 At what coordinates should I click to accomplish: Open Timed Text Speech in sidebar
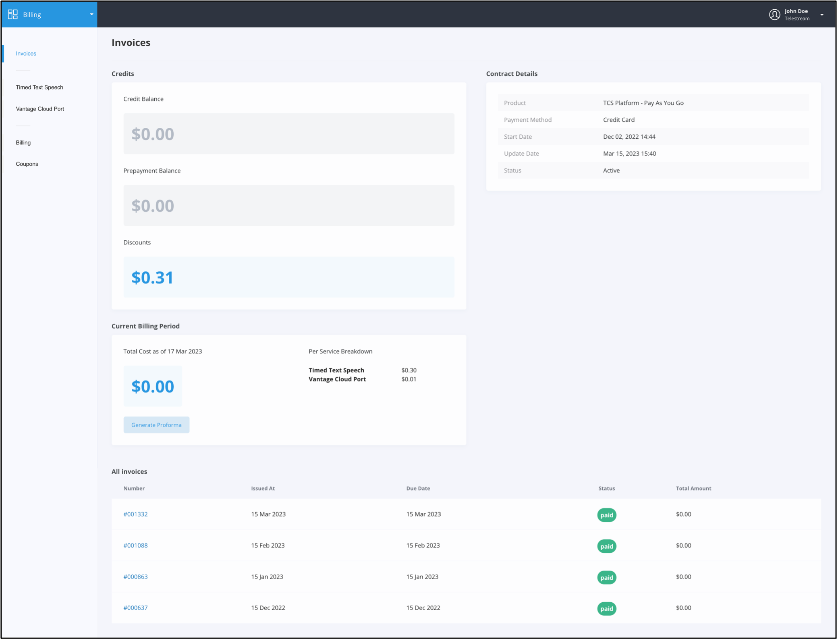(39, 87)
